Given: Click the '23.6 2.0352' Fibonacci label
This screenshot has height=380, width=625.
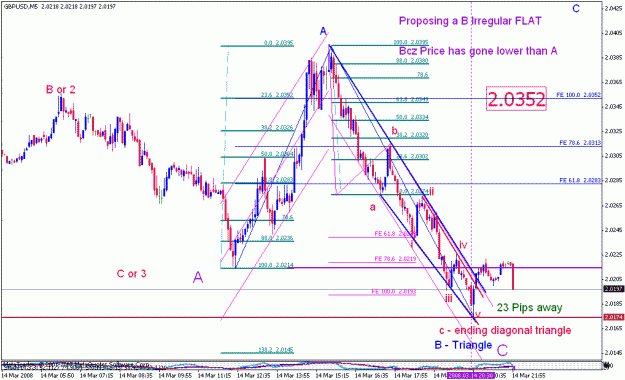Looking at the screenshot, I should click(277, 95).
